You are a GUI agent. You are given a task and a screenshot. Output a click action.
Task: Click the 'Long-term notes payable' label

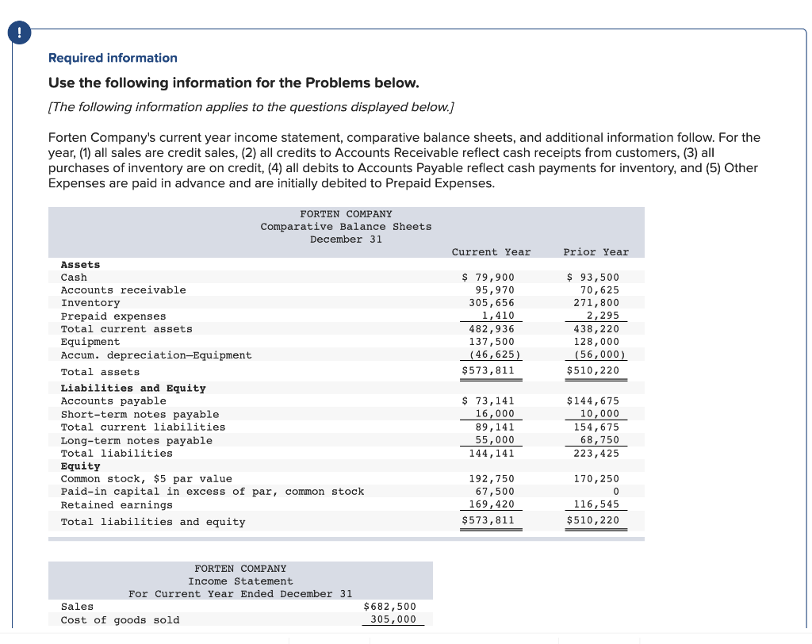tap(136, 441)
